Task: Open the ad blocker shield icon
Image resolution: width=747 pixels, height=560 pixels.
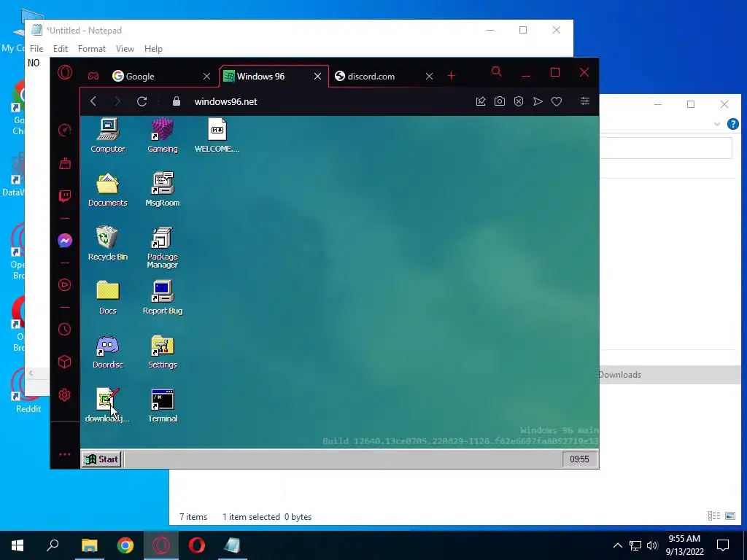Action: (519, 101)
